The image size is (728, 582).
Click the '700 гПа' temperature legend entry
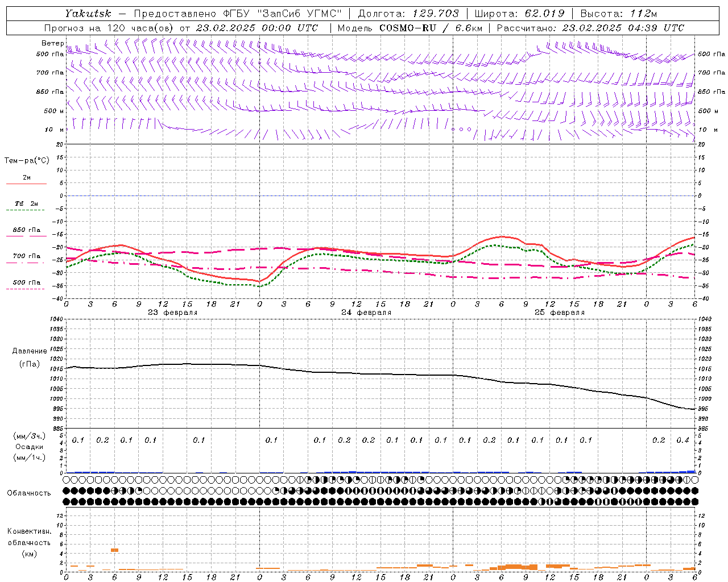point(27,256)
